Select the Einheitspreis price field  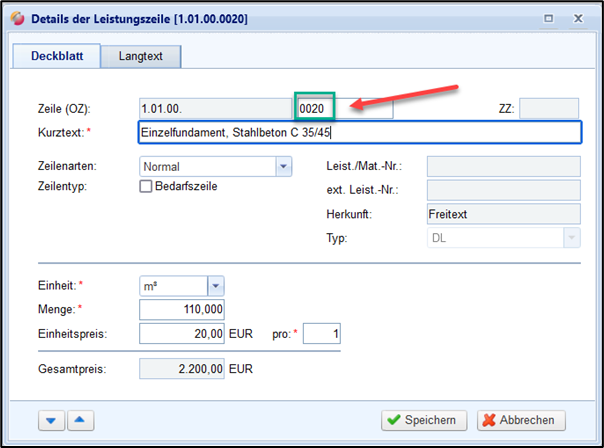click(x=182, y=334)
